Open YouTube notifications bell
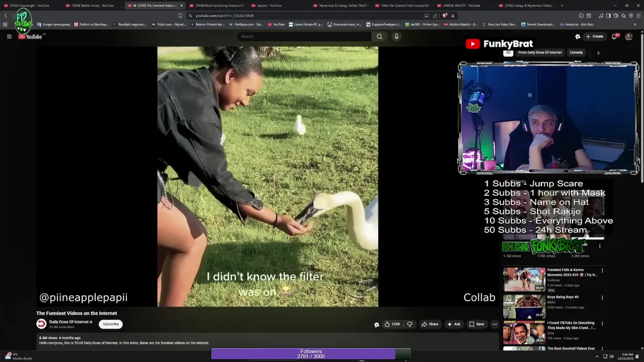The width and height of the screenshot is (644, 362). click(x=614, y=36)
